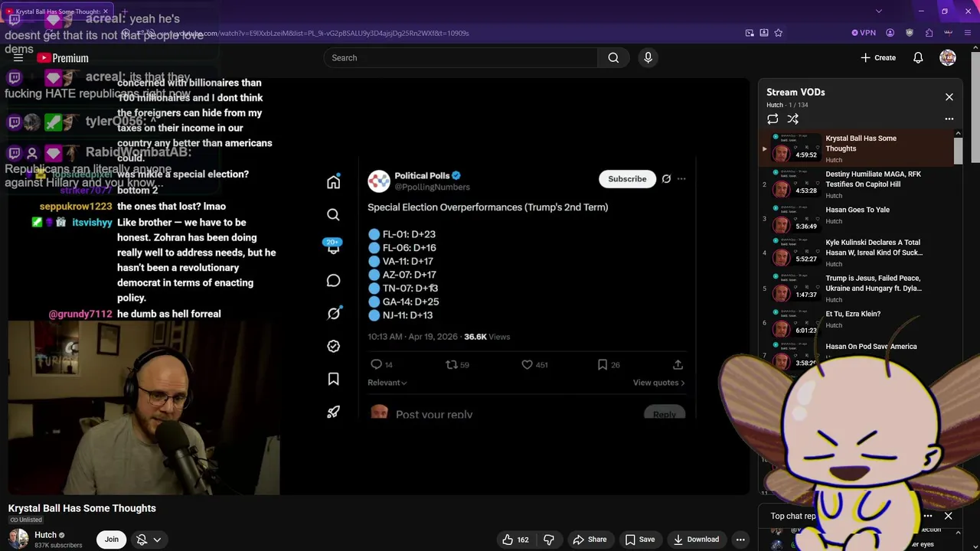Click the search magnifier button
This screenshot has height=551, width=980.
click(x=613, y=58)
